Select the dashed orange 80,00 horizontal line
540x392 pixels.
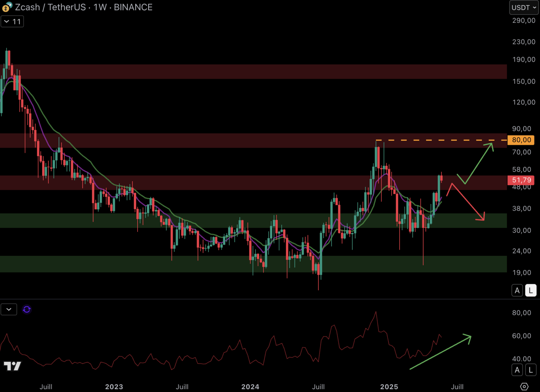tap(441, 140)
